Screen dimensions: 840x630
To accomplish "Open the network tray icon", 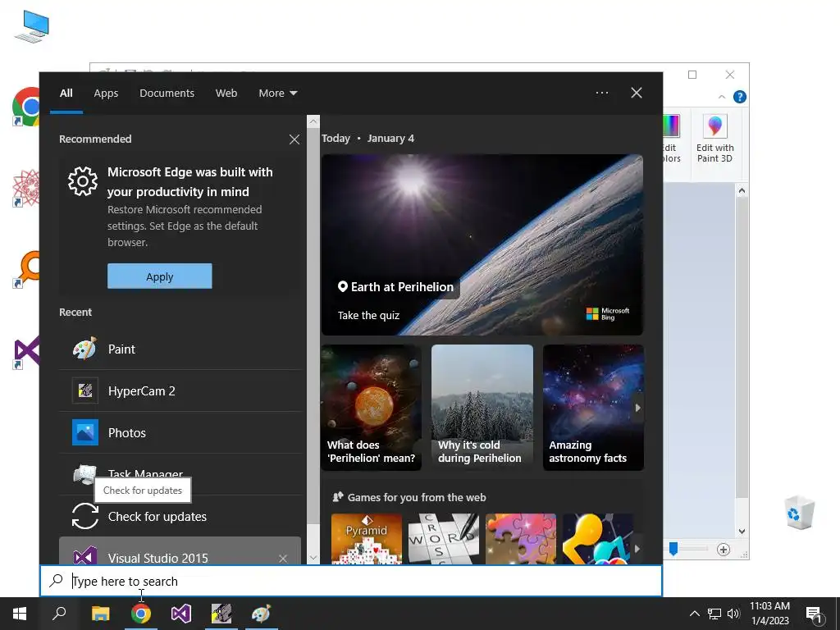I will 714,614.
